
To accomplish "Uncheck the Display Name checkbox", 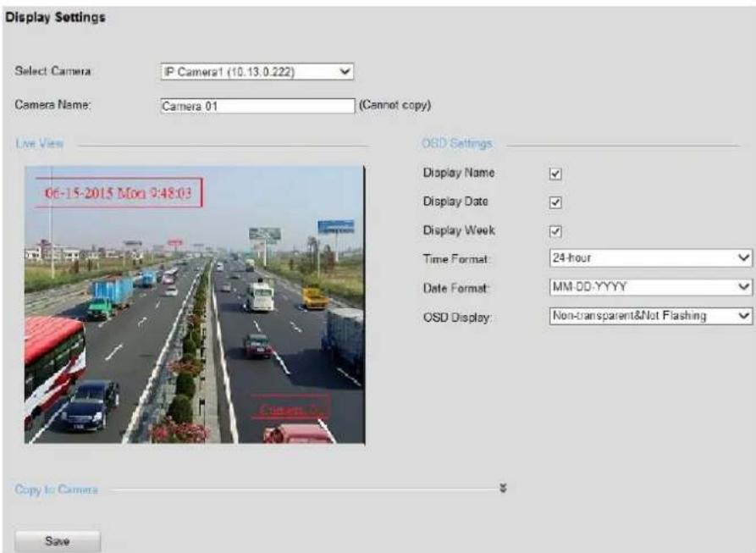I will 555,174.
